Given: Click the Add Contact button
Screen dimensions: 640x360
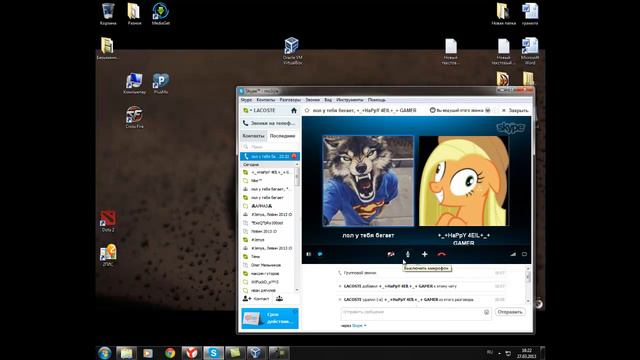Looking at the screenshot, I should click(x=256, y=299).
